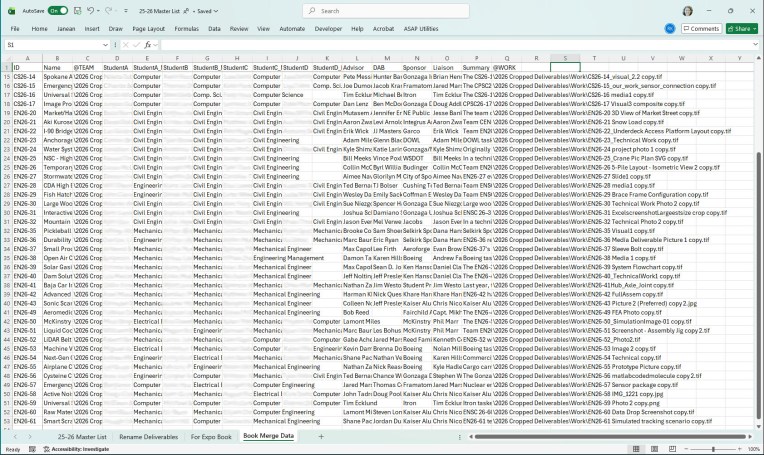This screenshot has width=764, height=455.
Task: Click the Undo arrow icon
Action: [x=92, y=11]
